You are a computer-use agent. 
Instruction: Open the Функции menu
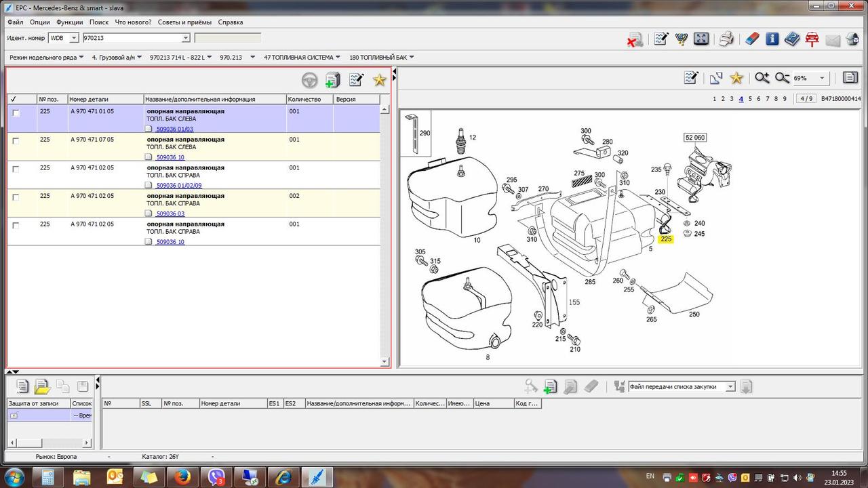point(70,22)
